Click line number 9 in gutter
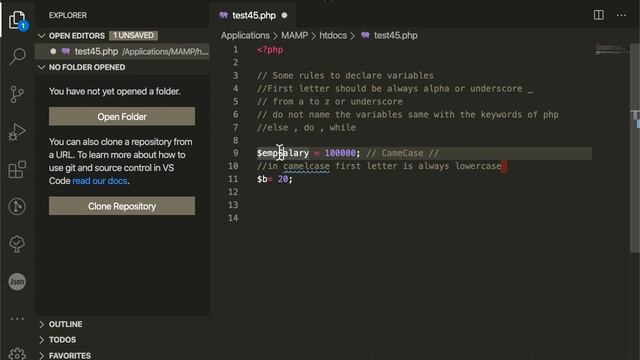The height and width of the screenshot is (360, 640). tap(236, 153)
